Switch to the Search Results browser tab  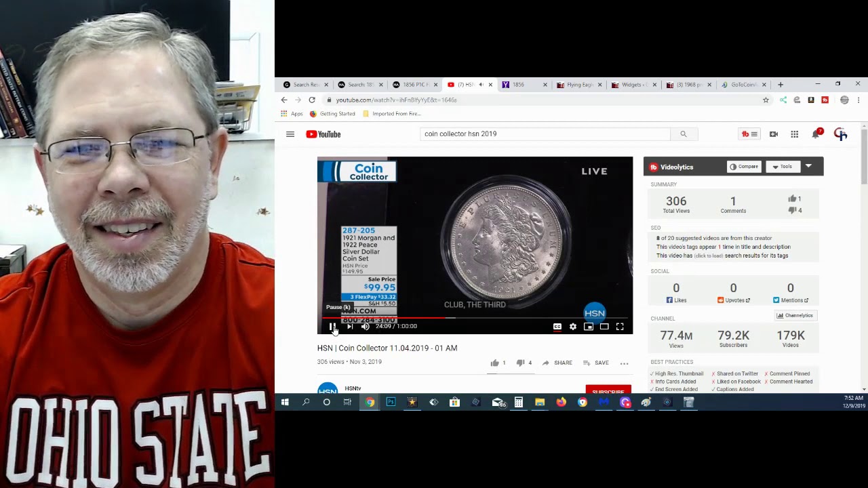pyautogui.click(x=305, y=85)
